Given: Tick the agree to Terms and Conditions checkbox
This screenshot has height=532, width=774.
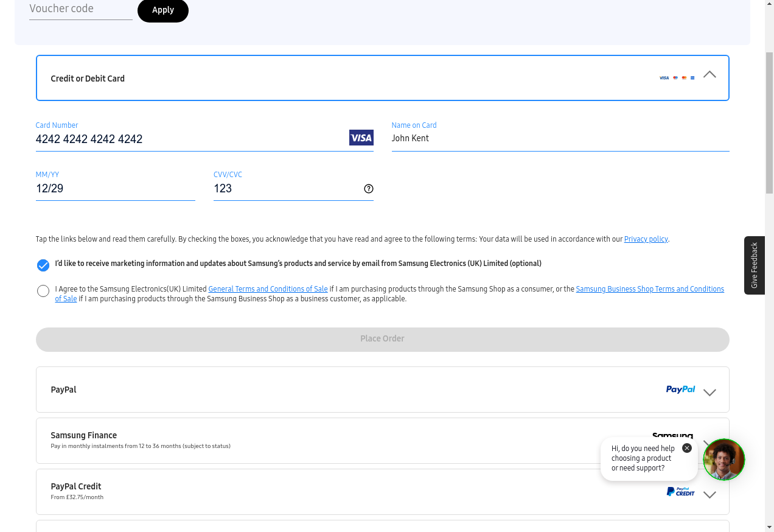Looking at the screenshot, I should 43,291.
